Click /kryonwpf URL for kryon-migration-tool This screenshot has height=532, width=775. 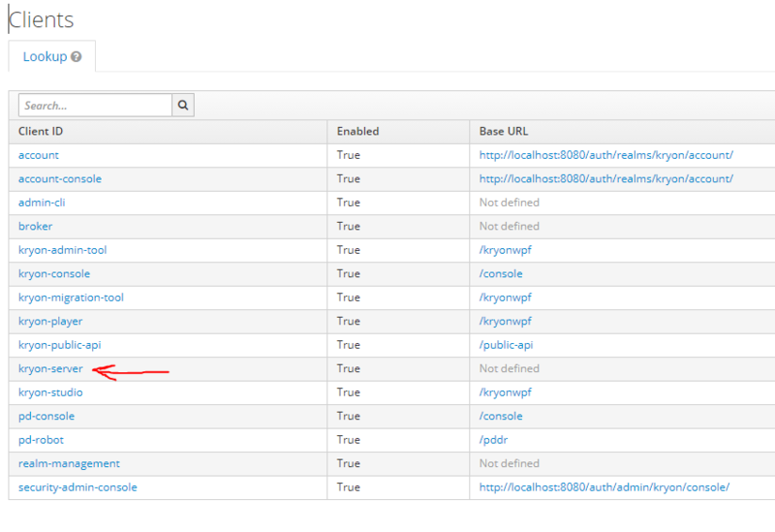click(505, 297)
